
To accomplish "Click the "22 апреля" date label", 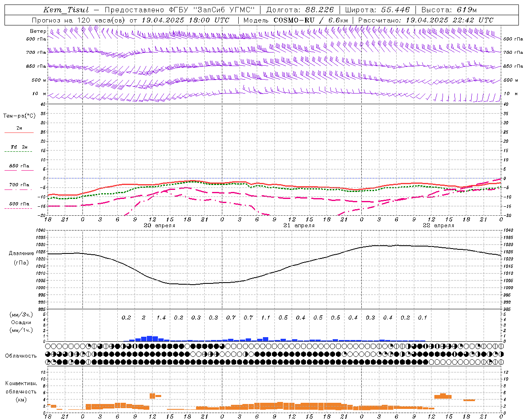I will (x=438, y=226).
